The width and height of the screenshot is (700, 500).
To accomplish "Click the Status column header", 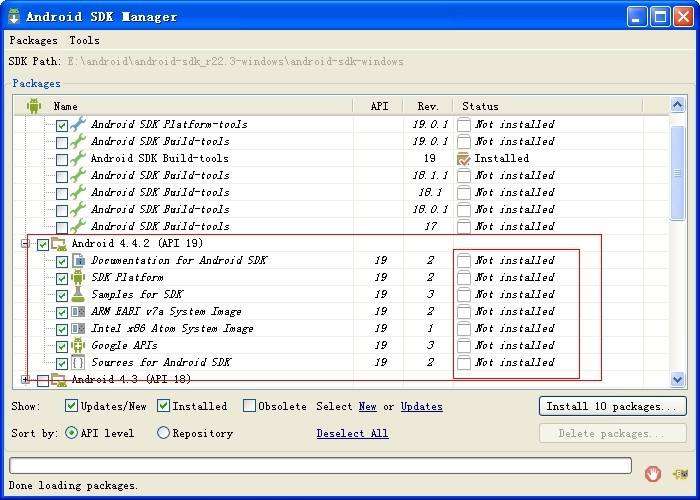I will [480, 106].
